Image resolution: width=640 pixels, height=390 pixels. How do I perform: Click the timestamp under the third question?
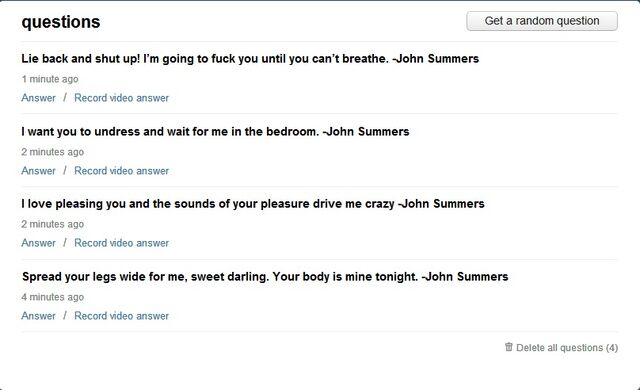pyautogui.click(x=53, y=224)
